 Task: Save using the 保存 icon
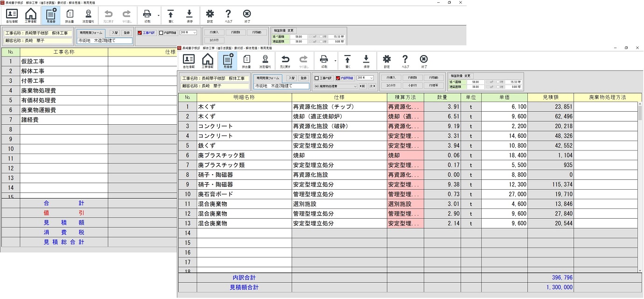tap(366, 60)
